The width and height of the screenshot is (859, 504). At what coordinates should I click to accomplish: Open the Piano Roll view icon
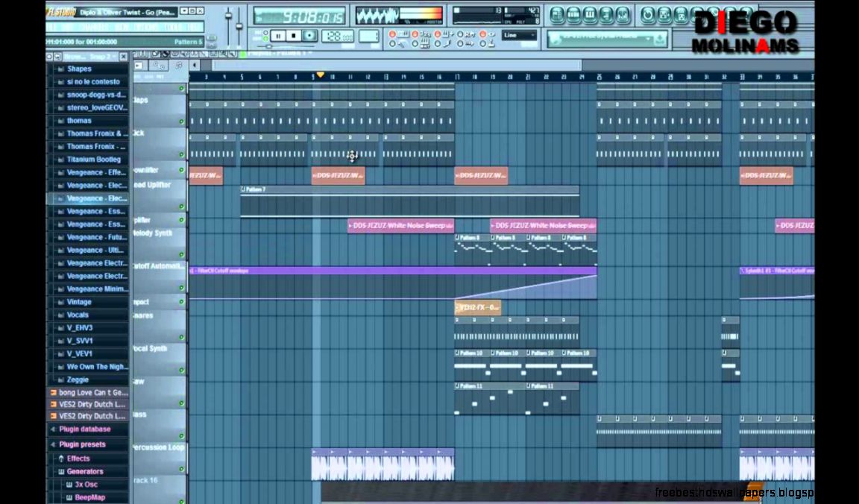pos(590,16)
